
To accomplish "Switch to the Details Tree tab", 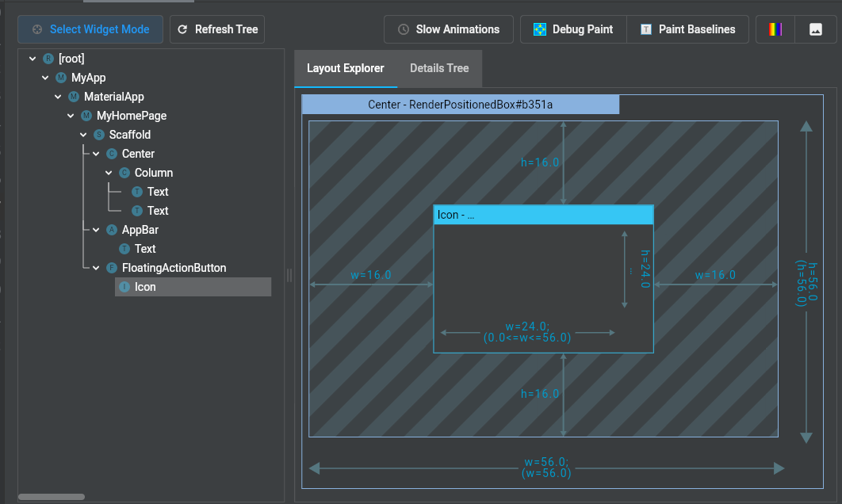I will pos(439,68).
